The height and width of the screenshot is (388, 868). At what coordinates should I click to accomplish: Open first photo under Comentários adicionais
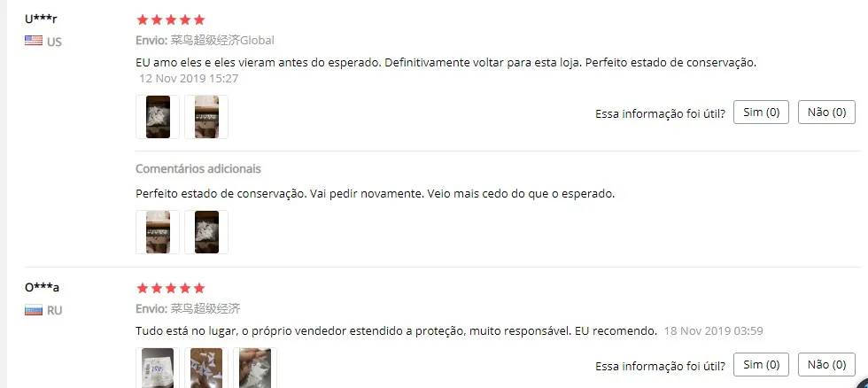[158, 232]
